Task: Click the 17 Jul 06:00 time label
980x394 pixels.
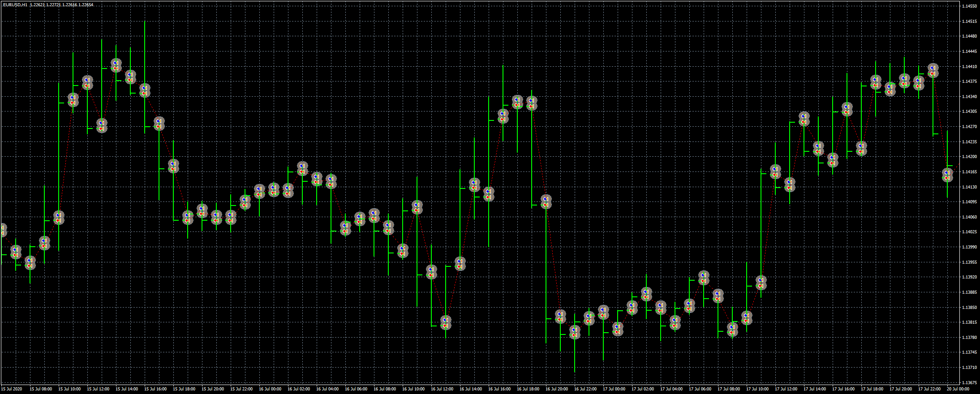Action: pos(700,389)
